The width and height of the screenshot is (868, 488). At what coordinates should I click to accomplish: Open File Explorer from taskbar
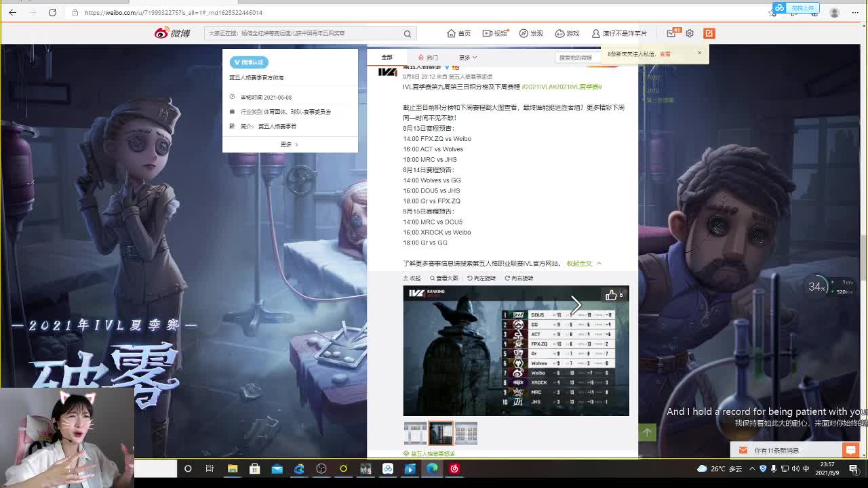click(233, 468)
